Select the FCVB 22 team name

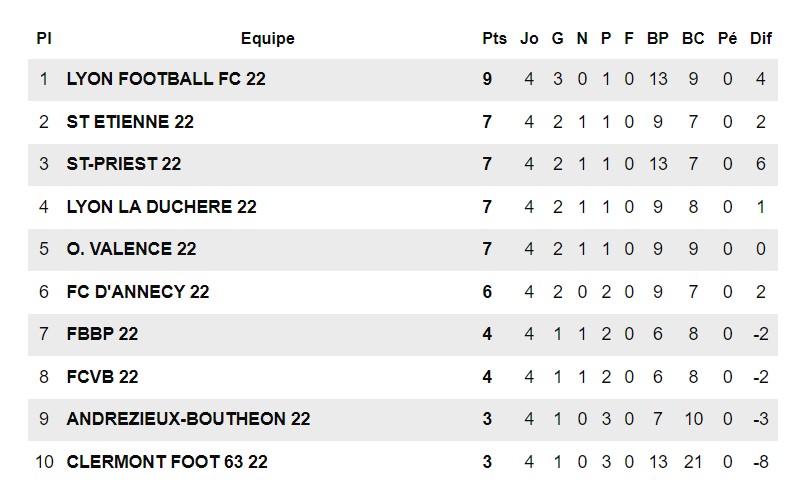tap(102, 377)
